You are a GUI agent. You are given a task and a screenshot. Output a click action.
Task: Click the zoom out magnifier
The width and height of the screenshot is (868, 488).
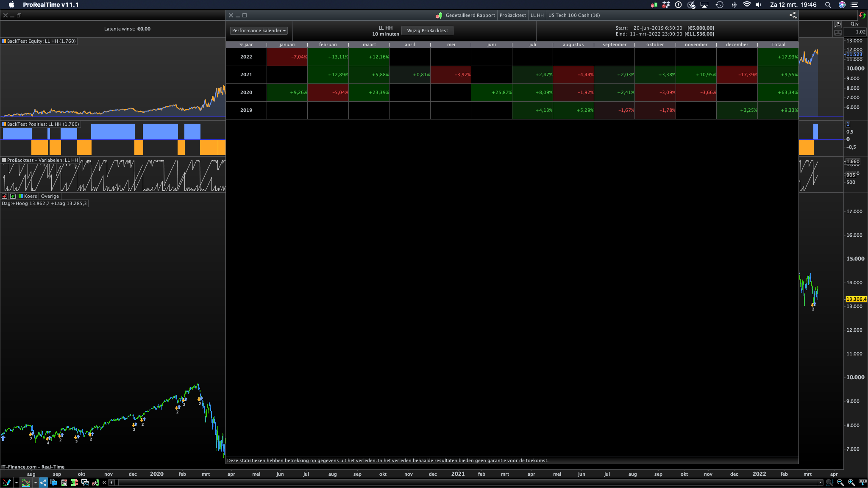point(840,482)
